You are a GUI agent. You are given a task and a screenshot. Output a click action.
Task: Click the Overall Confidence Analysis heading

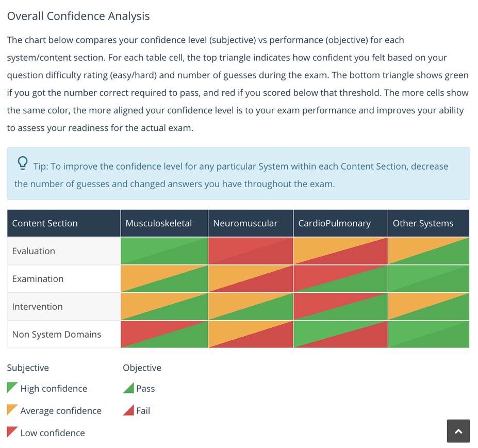[78, 16]
